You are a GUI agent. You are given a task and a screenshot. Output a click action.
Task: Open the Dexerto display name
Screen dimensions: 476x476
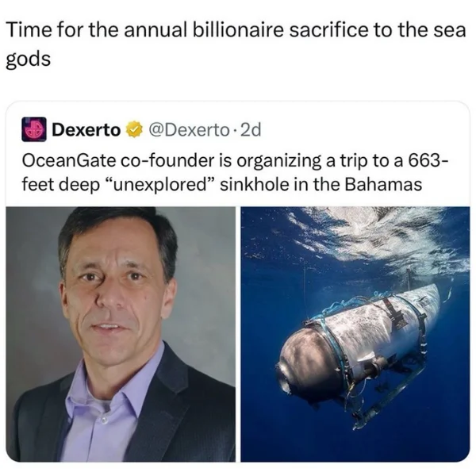[86, 130]
